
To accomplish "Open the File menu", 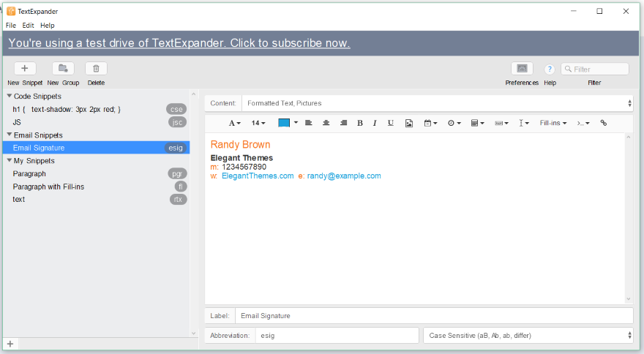I will click(11, 25).
